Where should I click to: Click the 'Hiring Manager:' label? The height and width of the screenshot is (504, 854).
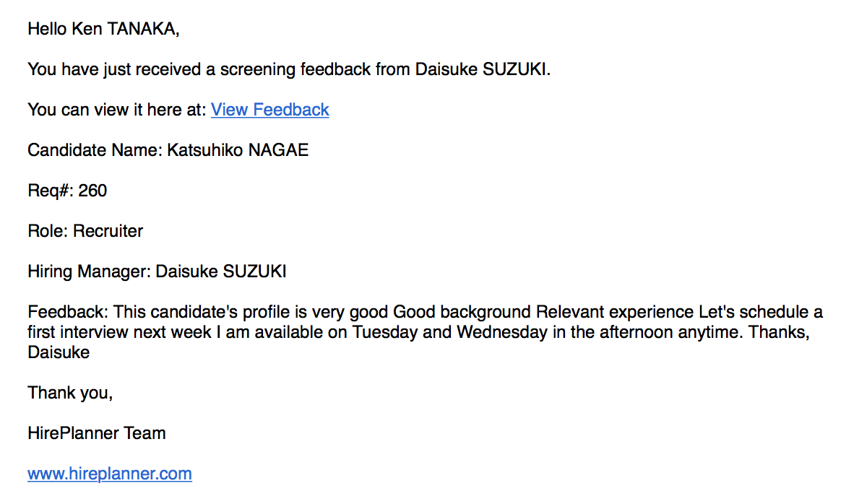tap(89, 271)
